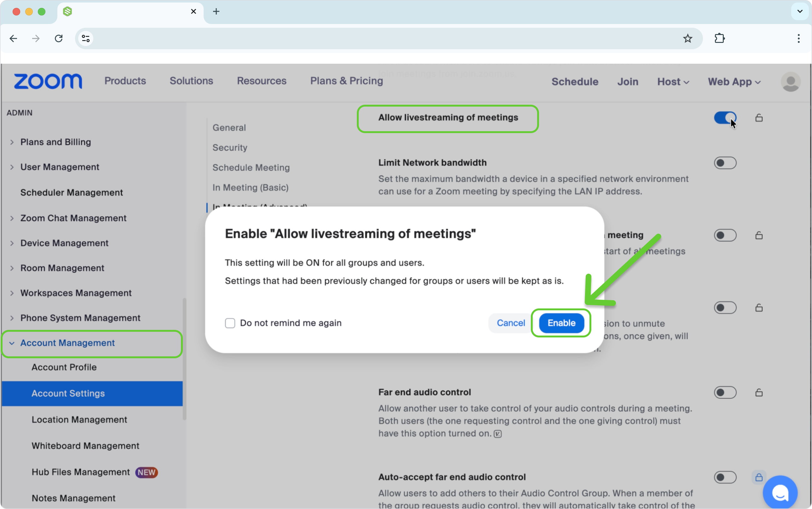Open Schedule Meeting settings tab

(x=251, y=168)
